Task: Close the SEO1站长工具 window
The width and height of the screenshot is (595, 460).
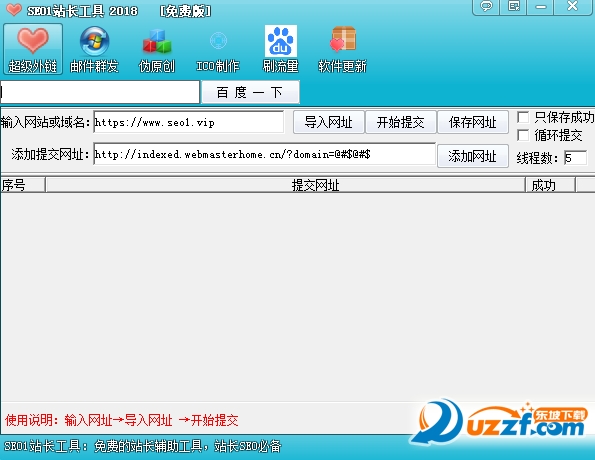Action: point(573,6)
